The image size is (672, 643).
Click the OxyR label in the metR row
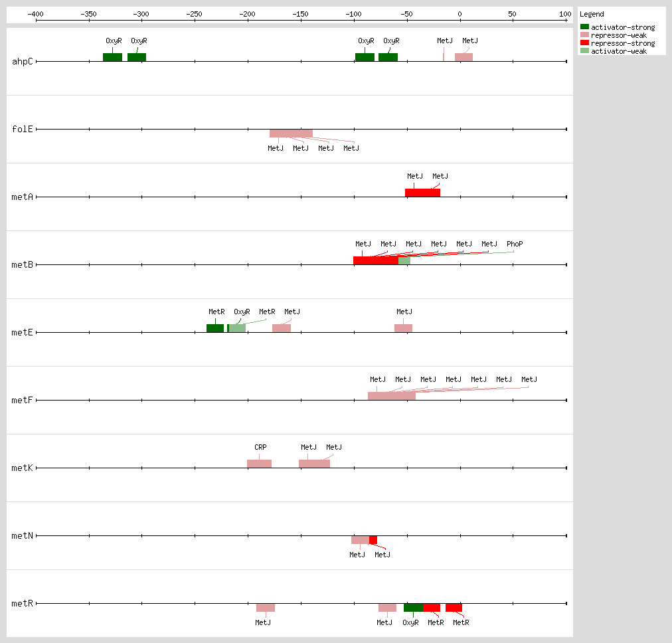410,622
